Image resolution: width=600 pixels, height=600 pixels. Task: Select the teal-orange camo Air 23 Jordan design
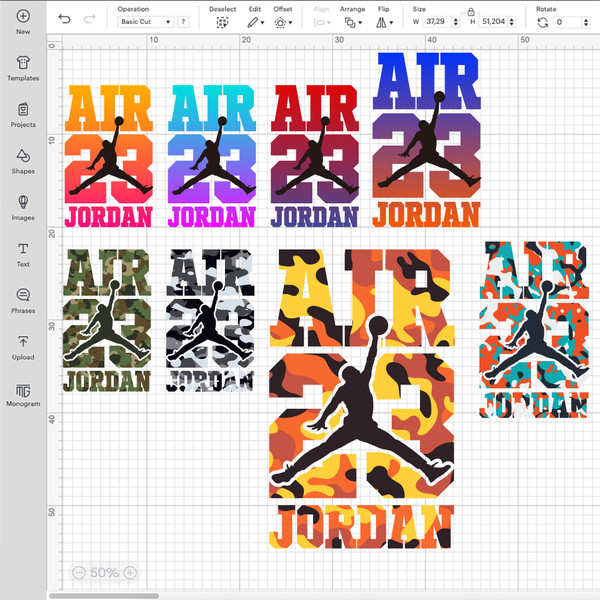click(534, 329)
